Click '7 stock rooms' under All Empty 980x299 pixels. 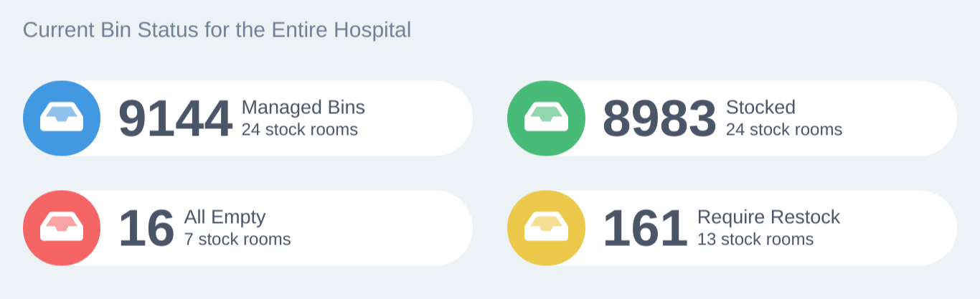pos(237,239)
